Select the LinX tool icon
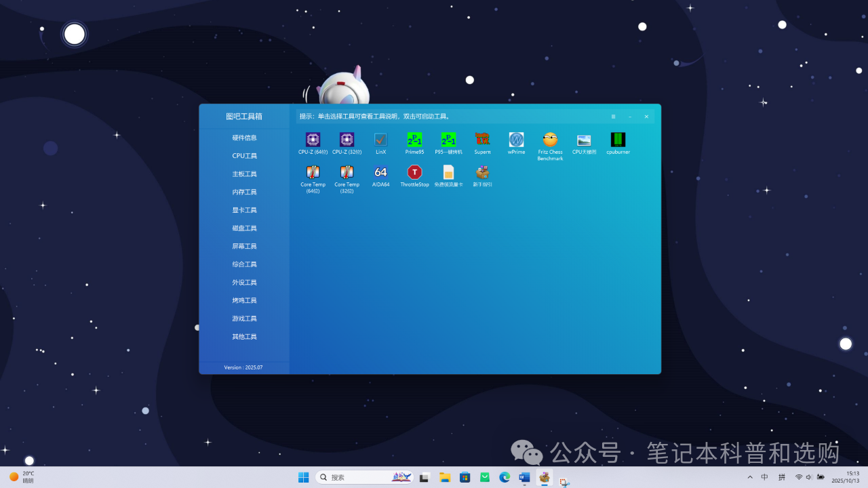Image resolution: width=868 pixels, height=488 pixels. point(380,140)
